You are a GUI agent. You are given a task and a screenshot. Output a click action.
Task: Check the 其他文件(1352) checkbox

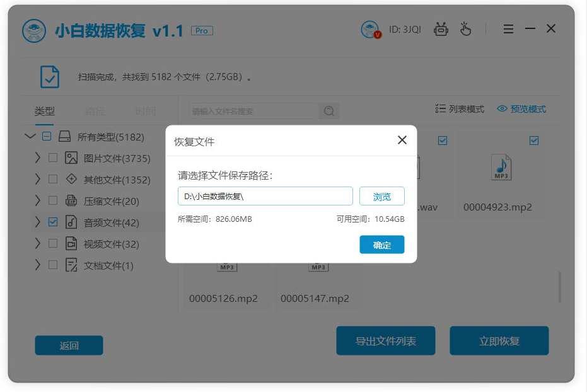click(x=53, y=179)
